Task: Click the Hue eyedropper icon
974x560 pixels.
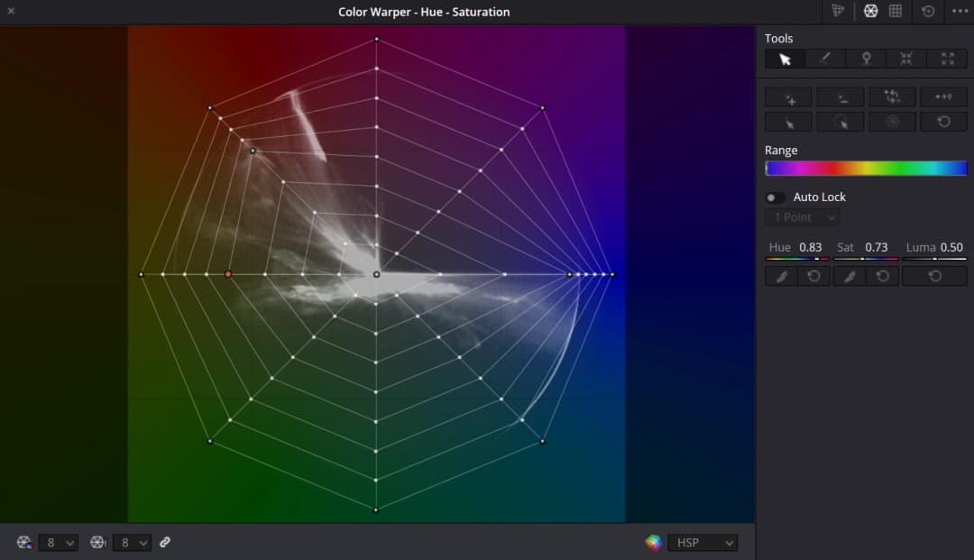Action: pyautogui.click(x=780, y=275)
